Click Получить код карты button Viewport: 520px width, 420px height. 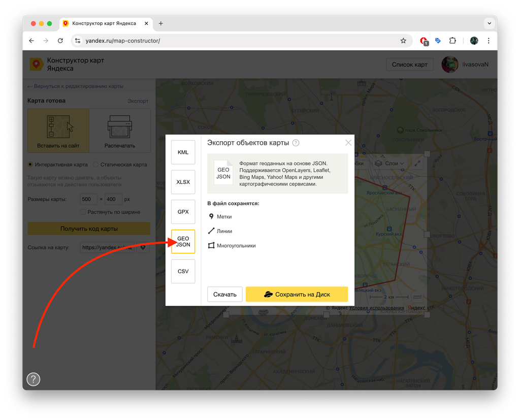pos(89,229)
